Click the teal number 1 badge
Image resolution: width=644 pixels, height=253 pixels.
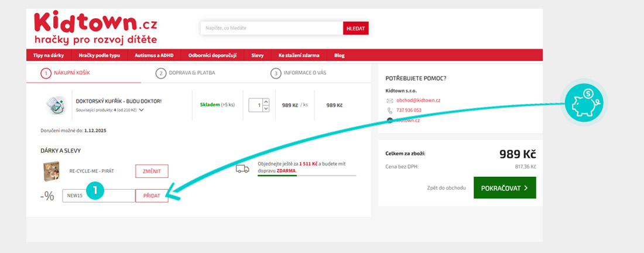tap(95, 192)
